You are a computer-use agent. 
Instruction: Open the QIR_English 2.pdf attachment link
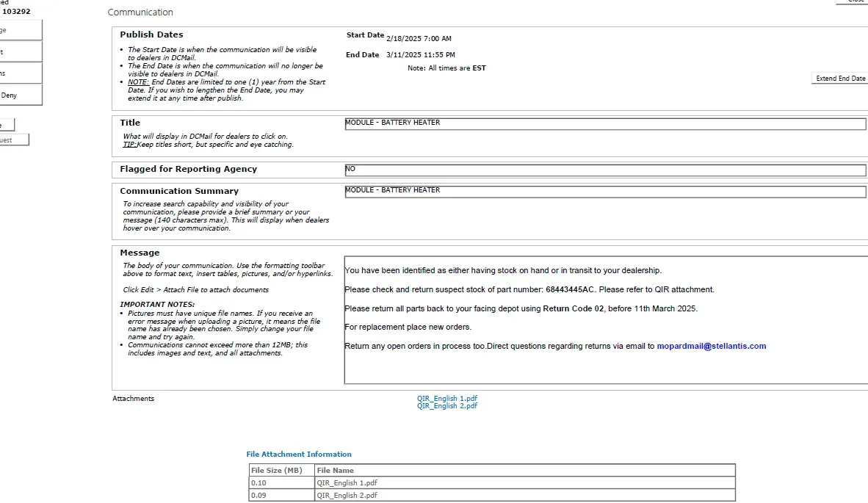click(446, 406)
